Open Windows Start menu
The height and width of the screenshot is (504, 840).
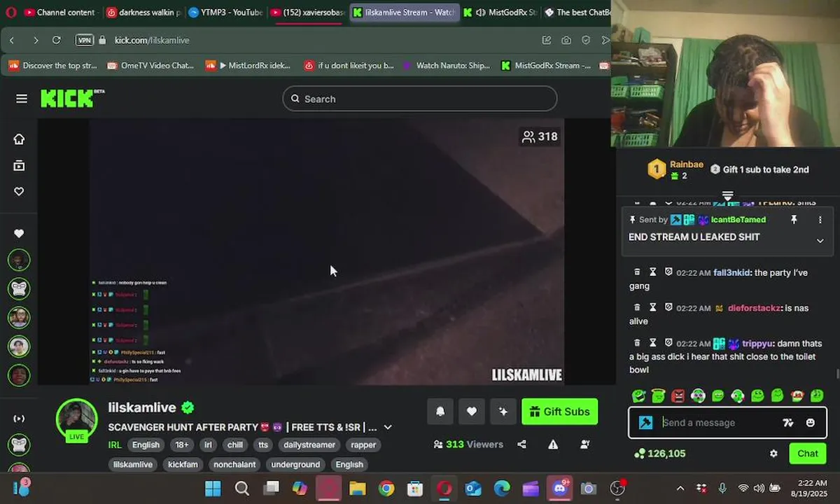(213, 488)
